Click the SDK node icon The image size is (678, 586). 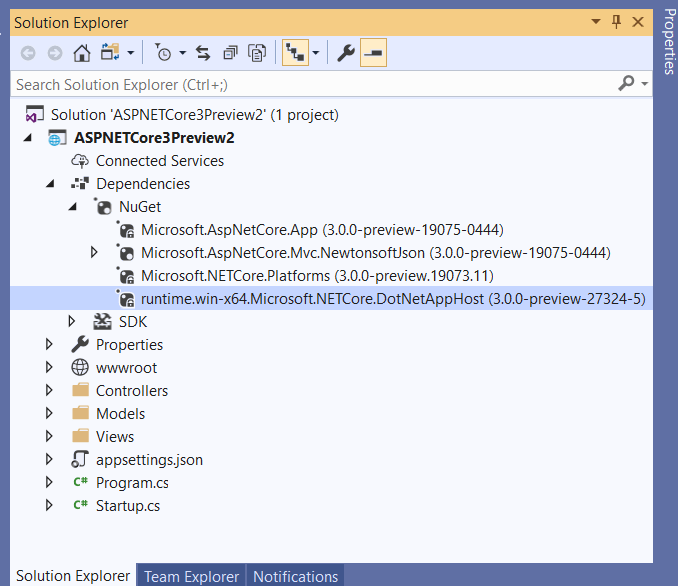tap(102, 321)
